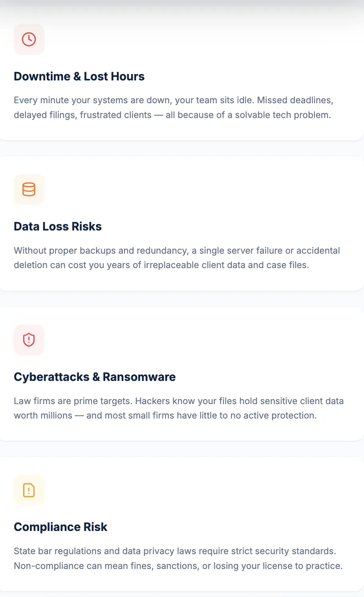The width and height of the screenshot is (364, 597).
Task: Select the Data Loss Risks heading
Action: [x=58, y=226]
